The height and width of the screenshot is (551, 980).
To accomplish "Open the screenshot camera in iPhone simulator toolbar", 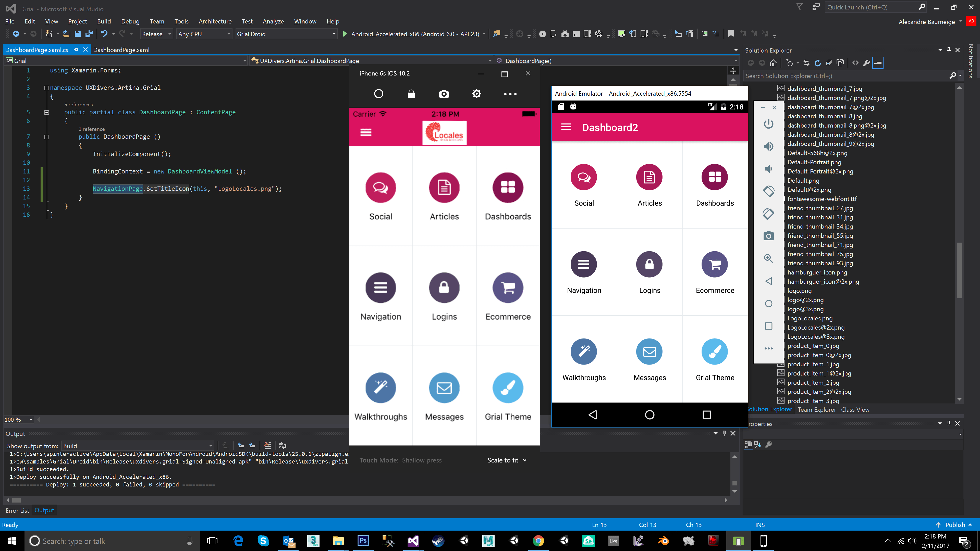I will (444, 94).
